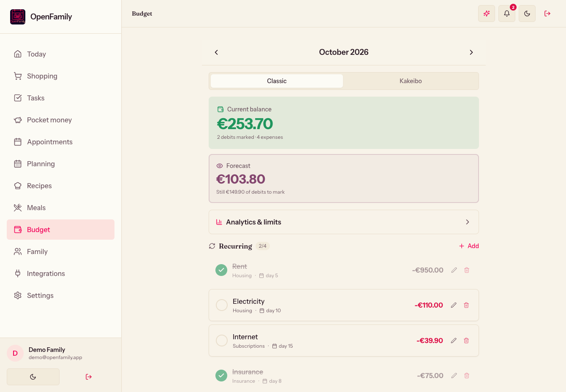This screenshot has height=392, width=566.
Task: Click the Recurring refresh icon
Action: pos(212,246)
